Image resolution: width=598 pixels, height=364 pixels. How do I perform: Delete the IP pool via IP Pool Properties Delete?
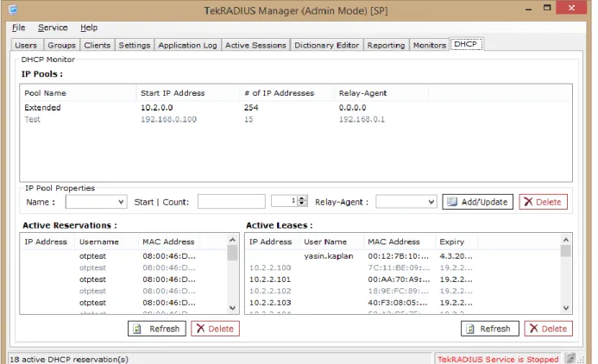coord(543,202)
